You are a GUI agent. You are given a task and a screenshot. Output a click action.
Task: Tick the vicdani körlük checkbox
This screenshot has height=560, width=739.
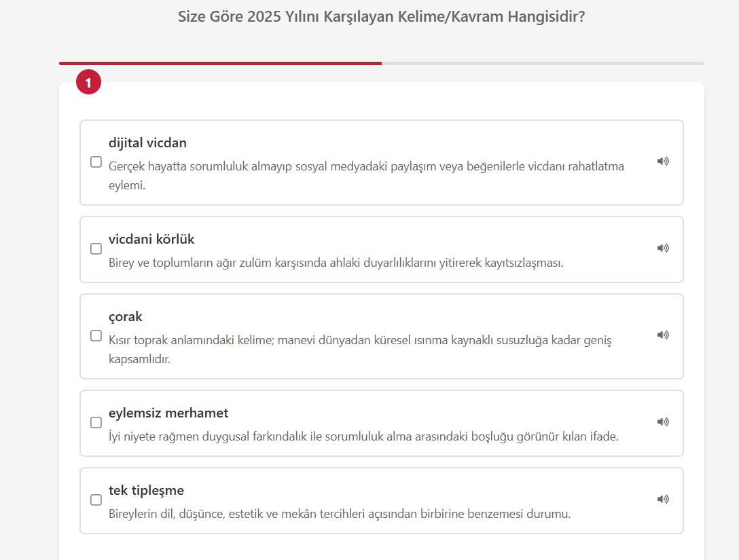point(96,248)
